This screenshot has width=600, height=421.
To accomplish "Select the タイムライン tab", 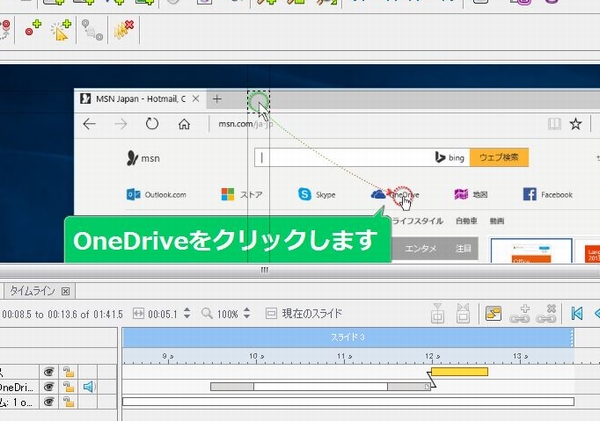I will pyautogui.click(x=32, y=291).
